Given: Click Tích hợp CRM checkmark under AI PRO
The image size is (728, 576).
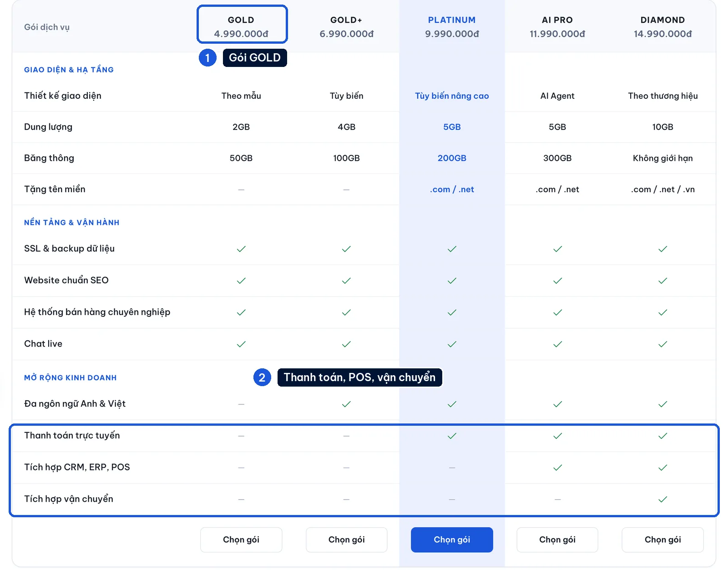Looking at the screenshot, I should point(557,468).
